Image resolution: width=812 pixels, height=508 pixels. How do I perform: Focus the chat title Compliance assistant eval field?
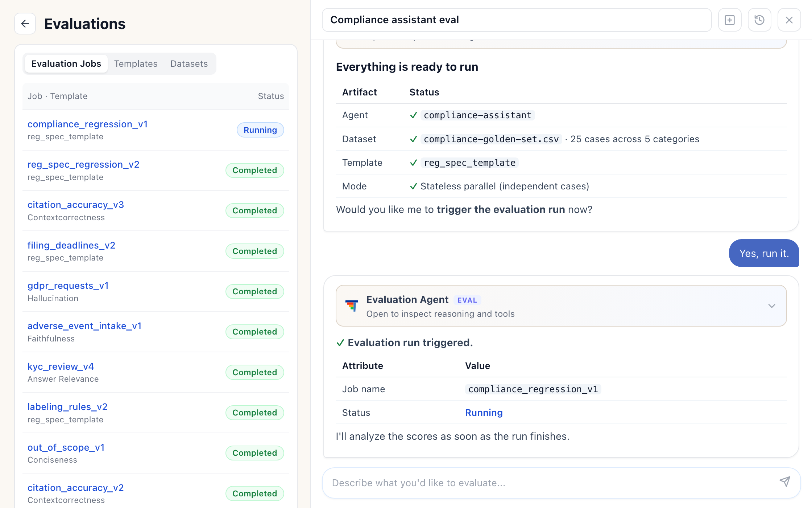517,20
